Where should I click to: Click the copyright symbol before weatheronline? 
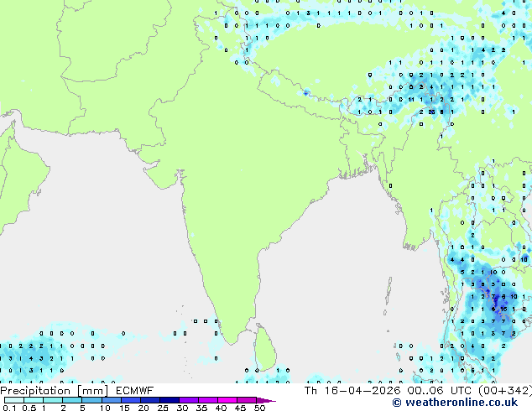click(x=397, y=403)
